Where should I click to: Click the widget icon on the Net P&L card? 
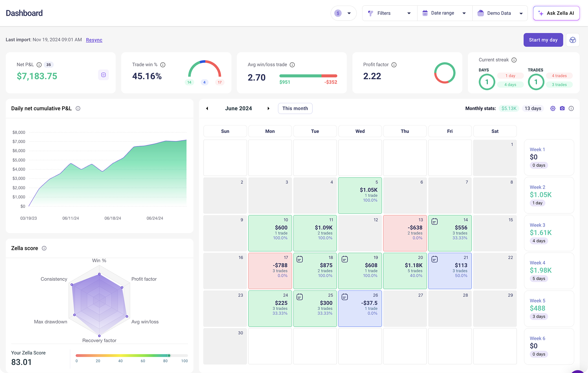coord(103,75)
